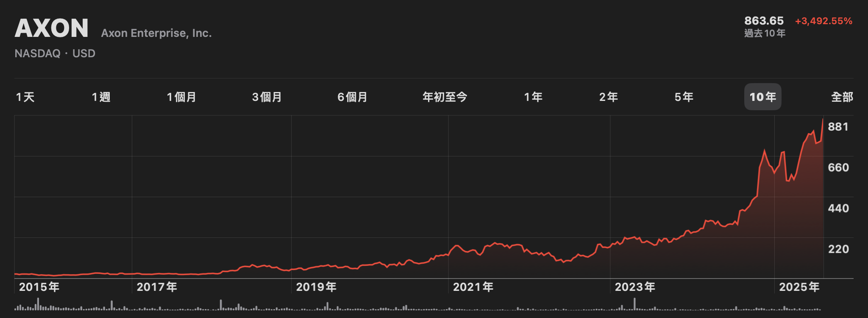The height and width of the screenshot is (318, 868).
Task: Click the 881 price axis label
Action: tap(838, 127)
